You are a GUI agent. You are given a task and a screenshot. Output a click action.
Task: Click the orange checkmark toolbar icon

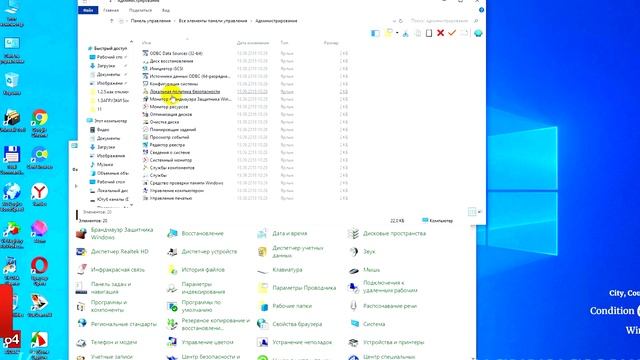451,33
